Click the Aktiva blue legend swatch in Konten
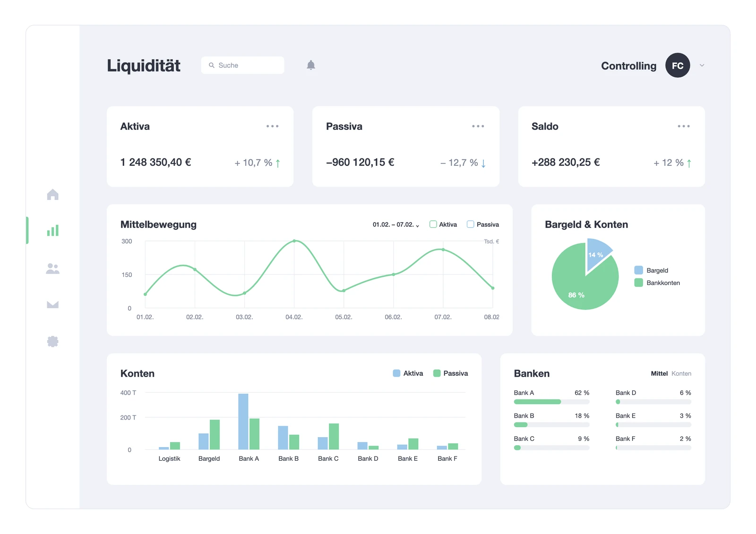 396,373
